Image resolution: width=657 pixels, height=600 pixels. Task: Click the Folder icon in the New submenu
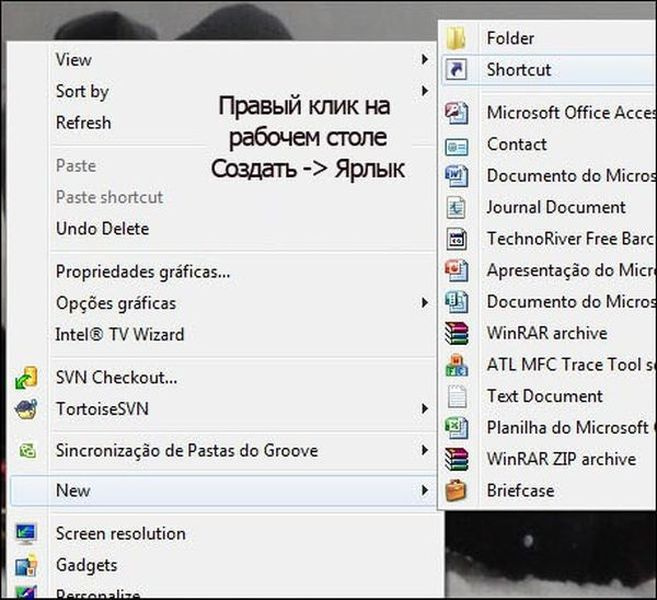(456, 38)
